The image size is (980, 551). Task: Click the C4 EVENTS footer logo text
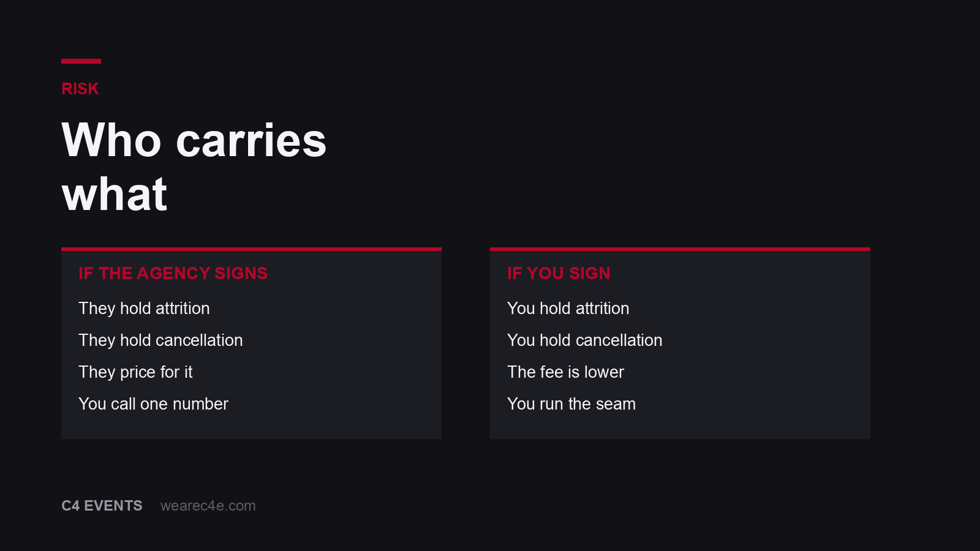coord(102,506)
